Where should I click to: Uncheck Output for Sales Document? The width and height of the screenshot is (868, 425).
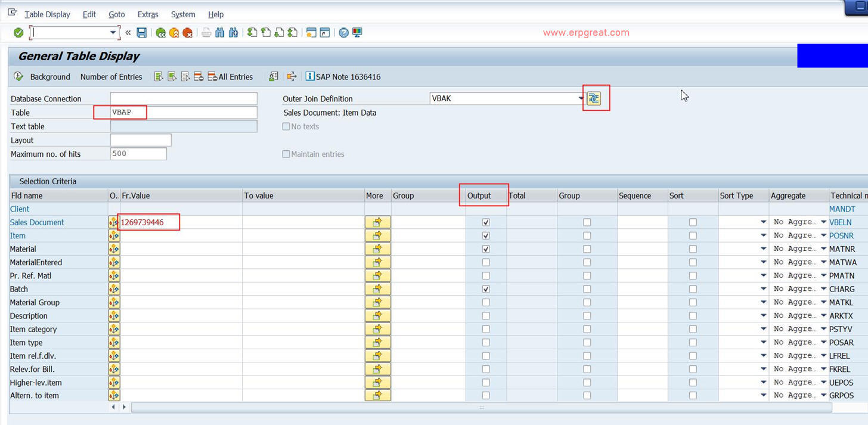[x=486, y=222]
